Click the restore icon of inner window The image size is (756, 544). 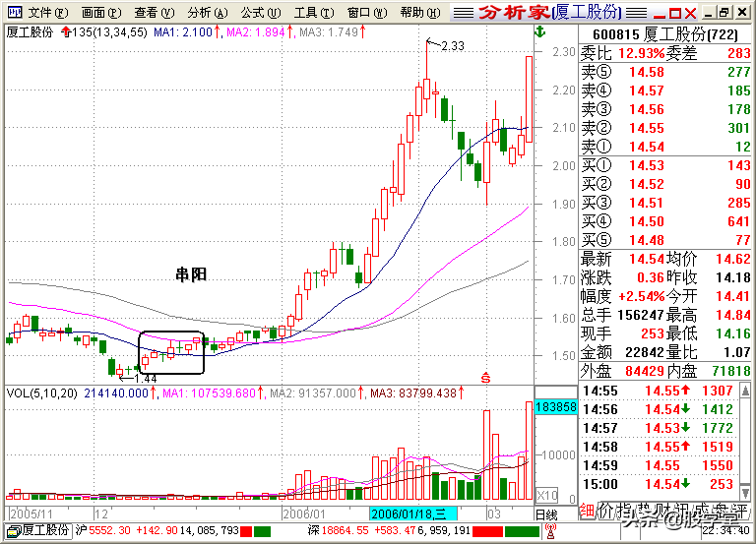coord(724,13)
